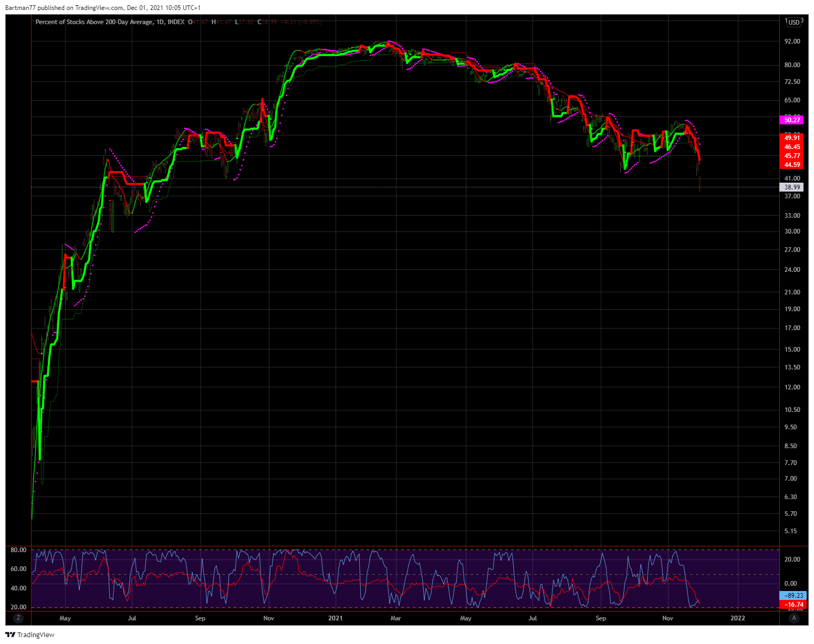The height and width of the screenshot is (644, 814).
Task: Click the close value C38.99 in the legend
Action: pos(267,22)
